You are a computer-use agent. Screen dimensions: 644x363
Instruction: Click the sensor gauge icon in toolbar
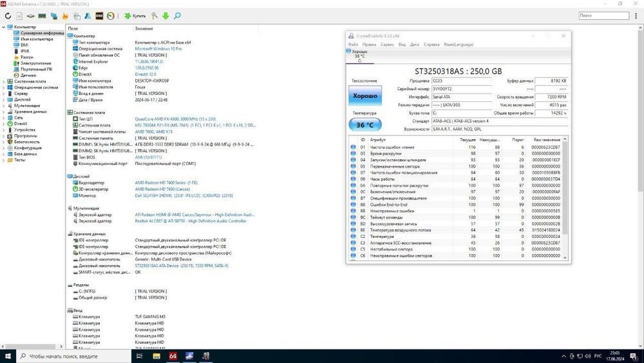pyautogui.click(x=111, y=16)
